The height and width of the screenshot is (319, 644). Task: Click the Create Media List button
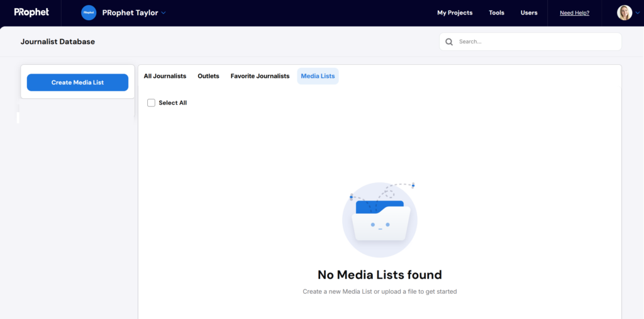click(x=77, y=82)
